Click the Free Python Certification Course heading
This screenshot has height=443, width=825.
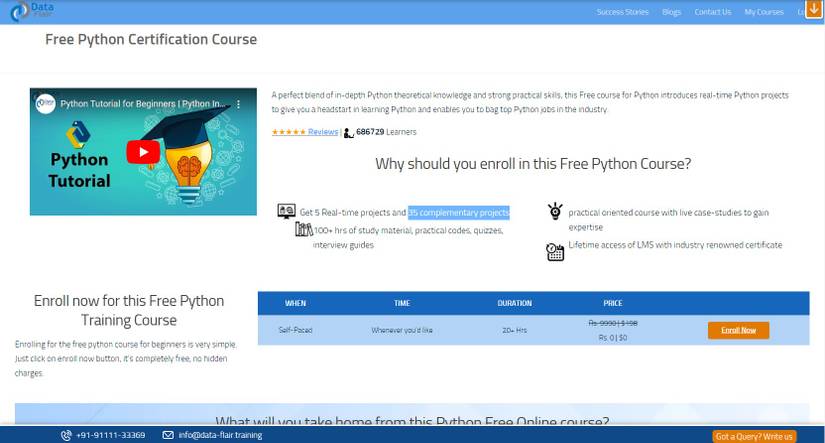[x=151, y=39]
